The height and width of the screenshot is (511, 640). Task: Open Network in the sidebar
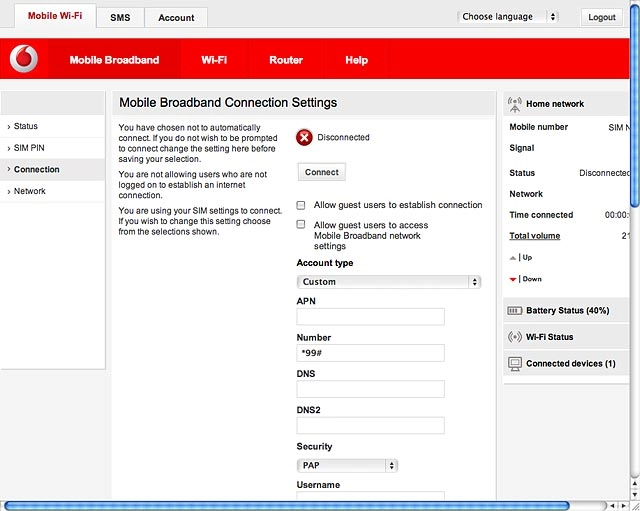click(x=52, y=191)
